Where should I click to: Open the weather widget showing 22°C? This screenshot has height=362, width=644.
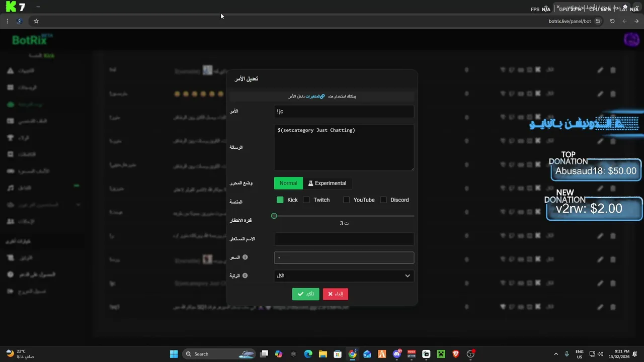(x=20, y=354)
